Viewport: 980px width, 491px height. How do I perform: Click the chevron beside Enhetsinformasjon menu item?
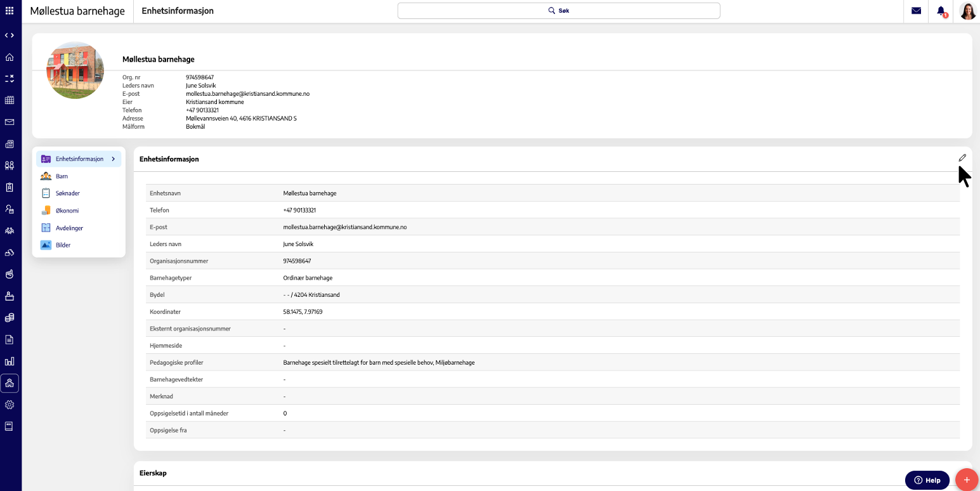113,159
